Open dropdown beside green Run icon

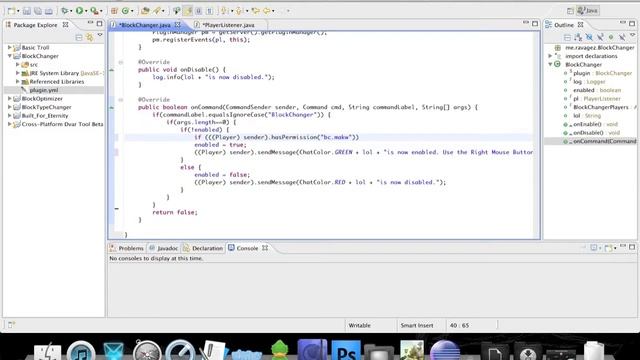86,11
